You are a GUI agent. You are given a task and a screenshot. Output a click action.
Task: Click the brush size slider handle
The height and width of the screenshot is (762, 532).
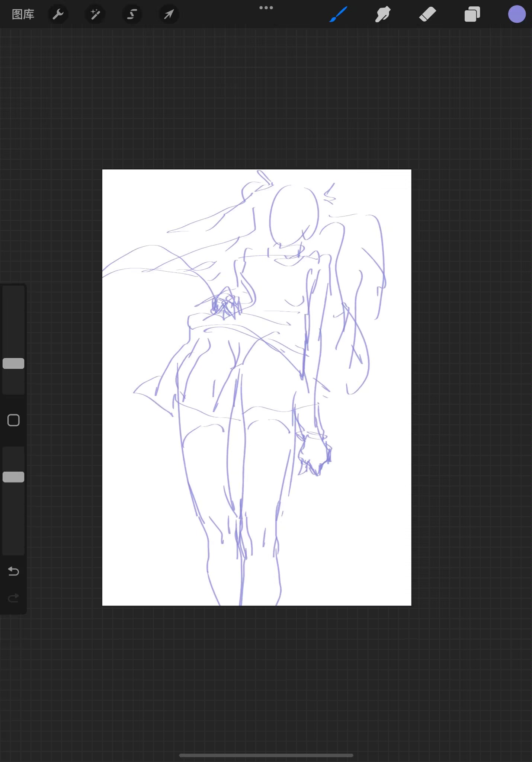coord(13,364)
